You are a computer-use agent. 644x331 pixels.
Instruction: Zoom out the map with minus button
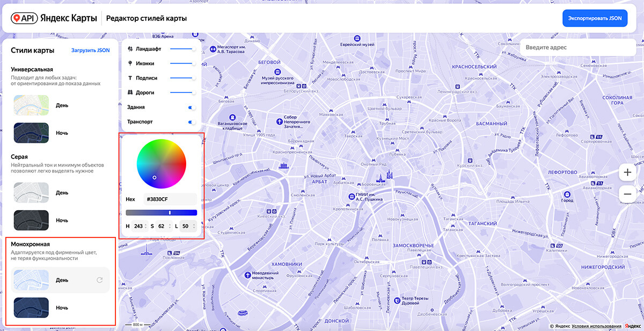point(627,194)
